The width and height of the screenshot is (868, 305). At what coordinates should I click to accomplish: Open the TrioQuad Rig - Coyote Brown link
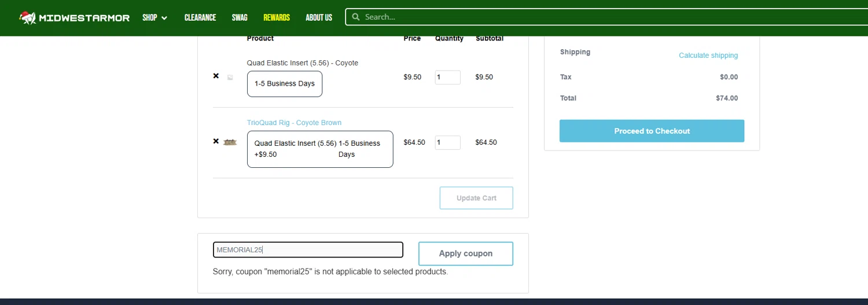click(x=294, y=123)
